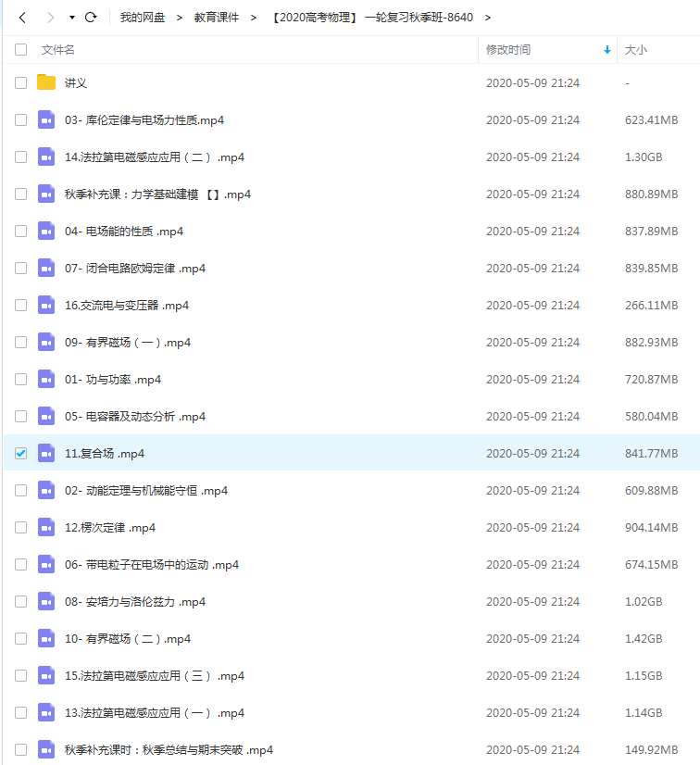This screenshot has width=700, height=765.
Task: Open file name 06- 带电粒子在电场中的运动.mp4
Action: click(x=152, y=565)
